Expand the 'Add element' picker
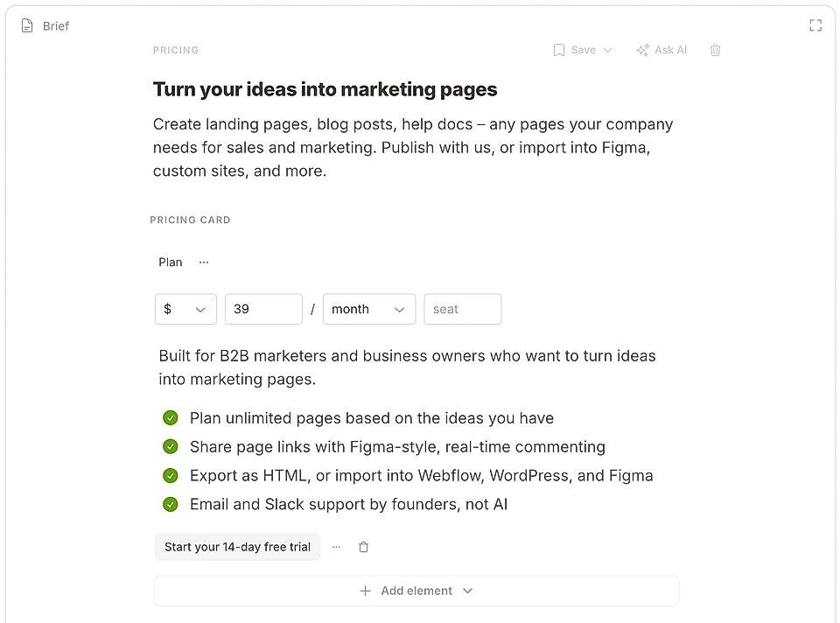Image resolution: width=840 pixels, height=623 pixels. click(468, 591)
